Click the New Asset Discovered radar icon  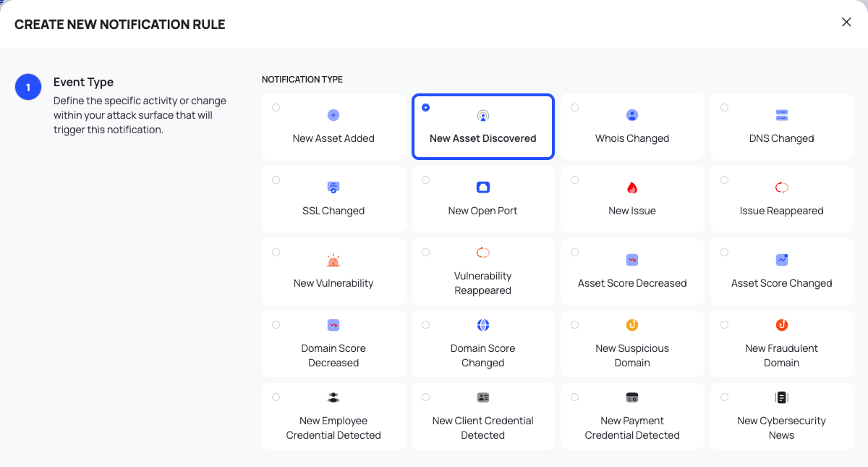point(483,116)
